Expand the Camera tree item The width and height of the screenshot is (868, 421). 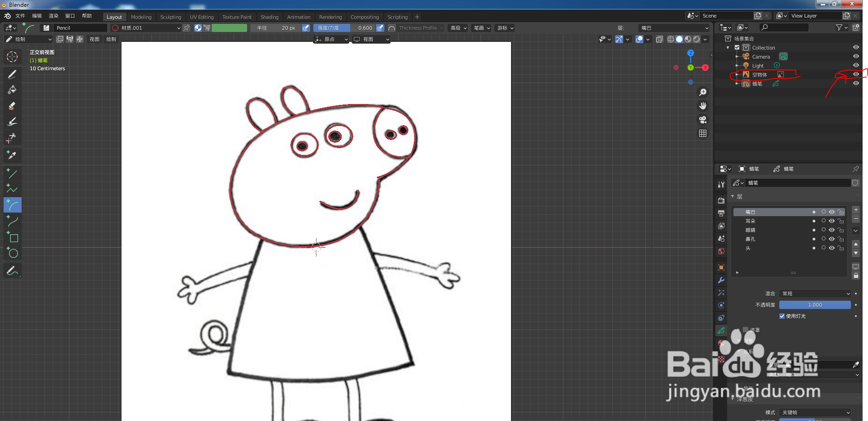click(x=737, y=57)
